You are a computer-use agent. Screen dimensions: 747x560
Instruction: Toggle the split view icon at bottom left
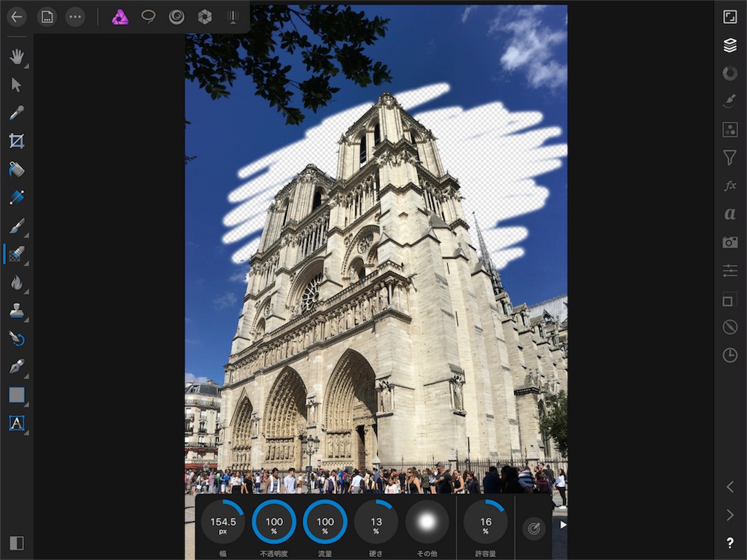click(x=17, y=543)
